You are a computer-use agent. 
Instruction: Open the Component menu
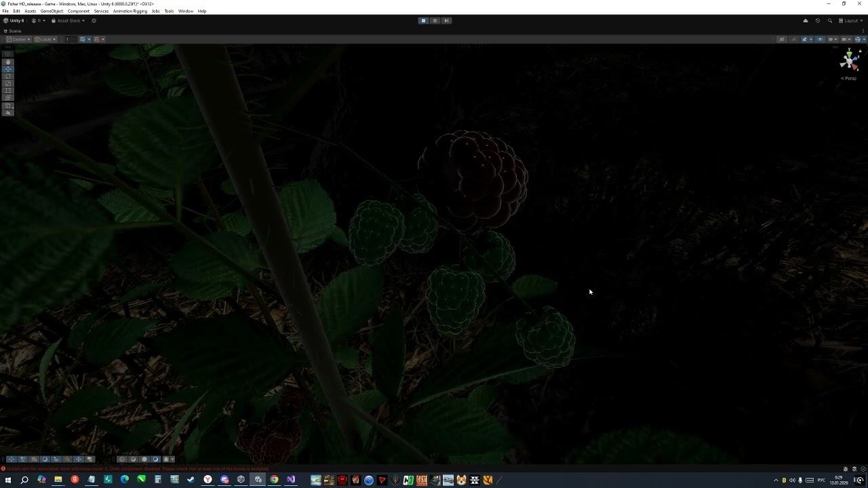(x=79, y=11)
